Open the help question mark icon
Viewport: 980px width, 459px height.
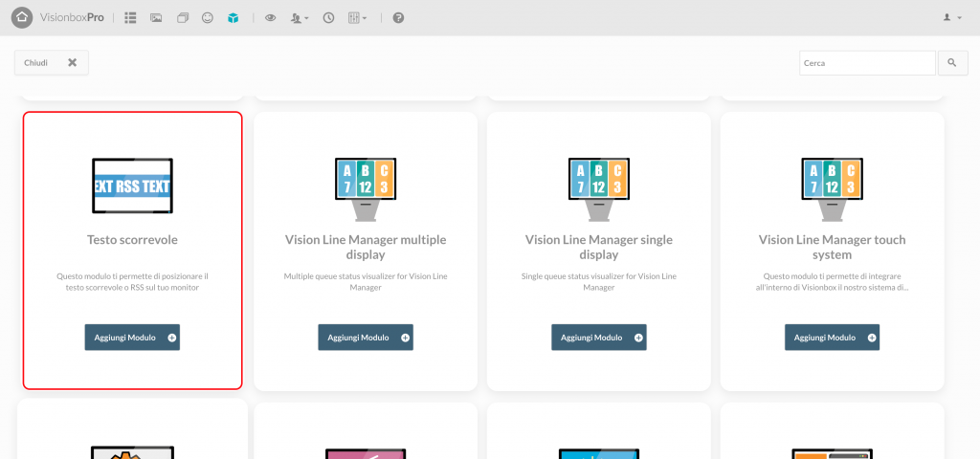click(398, 18)
